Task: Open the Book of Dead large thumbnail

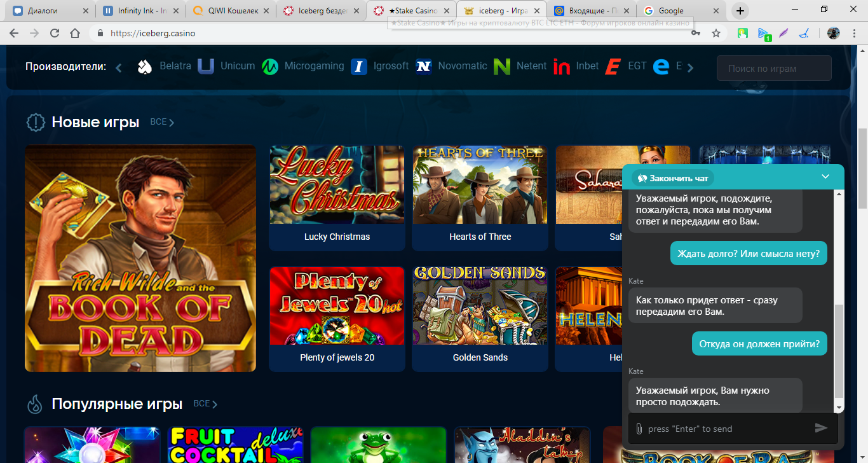Action: [140, 258]
